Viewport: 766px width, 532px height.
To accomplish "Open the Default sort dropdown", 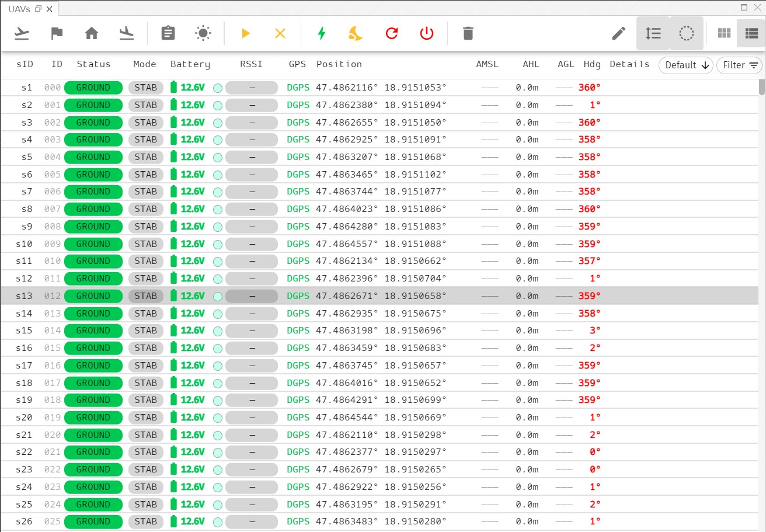I will 685,65.
